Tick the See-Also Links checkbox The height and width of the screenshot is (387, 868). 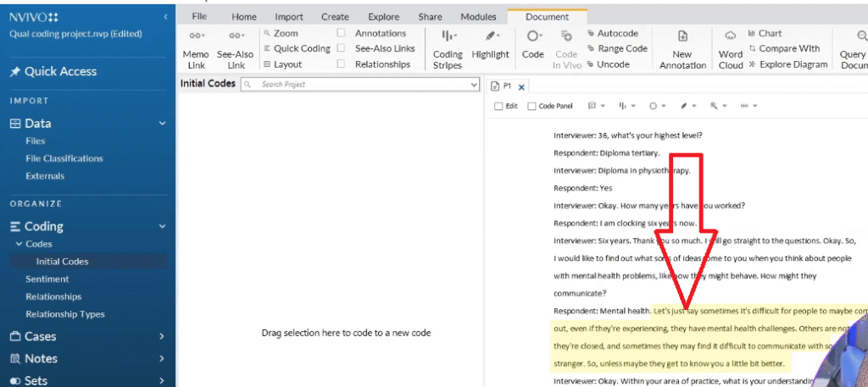tap(341, 49)
